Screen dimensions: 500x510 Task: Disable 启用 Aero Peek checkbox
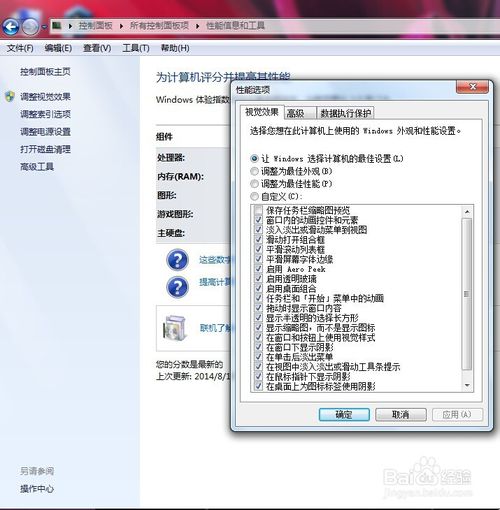[x=258, y=269]
